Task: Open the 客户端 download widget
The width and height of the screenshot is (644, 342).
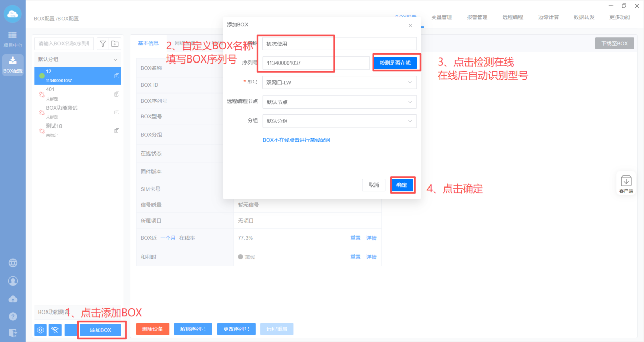Action: point(626,184)
